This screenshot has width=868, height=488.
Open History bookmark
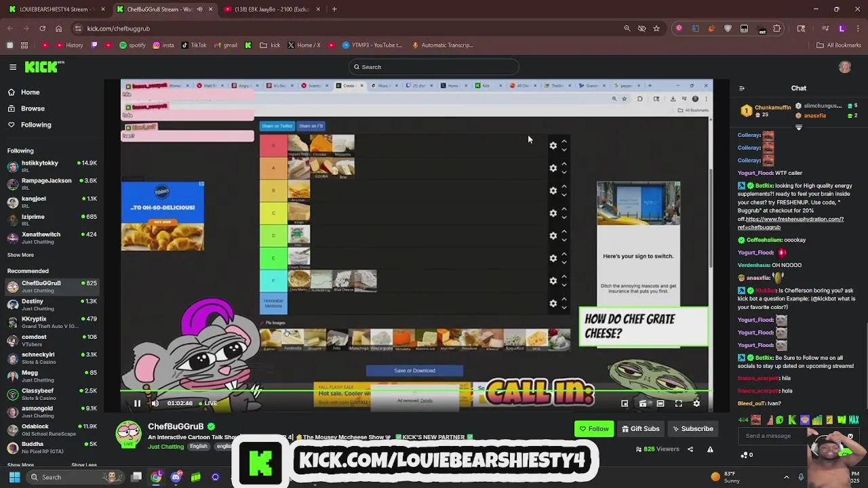70,45
